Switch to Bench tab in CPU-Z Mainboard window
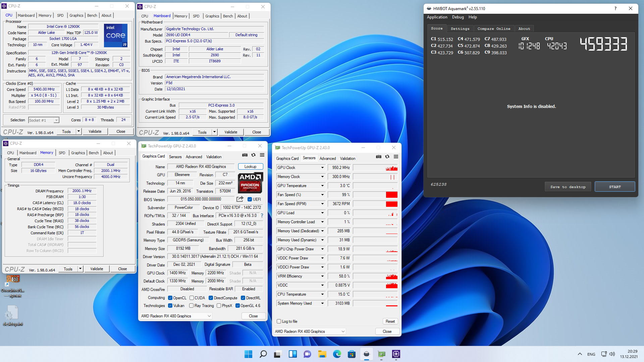 click(228, 16)
